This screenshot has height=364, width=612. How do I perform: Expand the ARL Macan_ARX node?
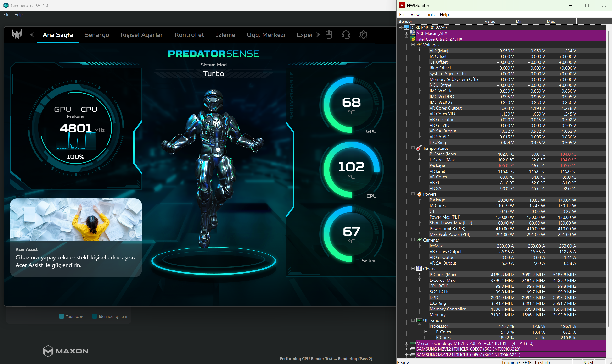(x=407, y=33)
